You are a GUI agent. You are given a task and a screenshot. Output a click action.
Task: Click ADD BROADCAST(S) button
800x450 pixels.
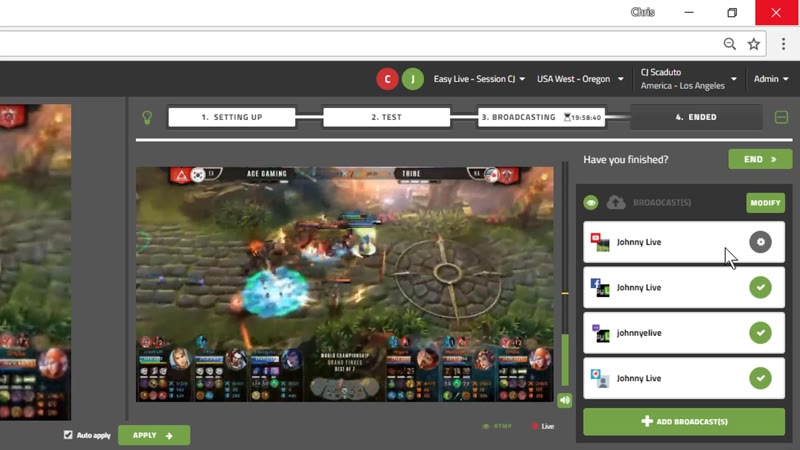tap(684, 421)
